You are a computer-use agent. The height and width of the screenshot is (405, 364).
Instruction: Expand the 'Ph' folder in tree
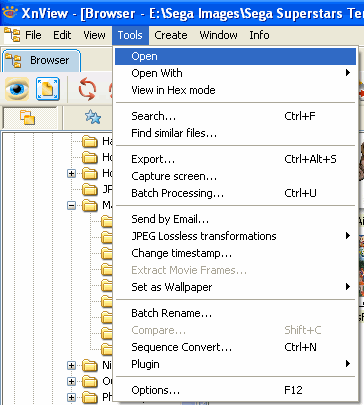click(x=71, y=397)
